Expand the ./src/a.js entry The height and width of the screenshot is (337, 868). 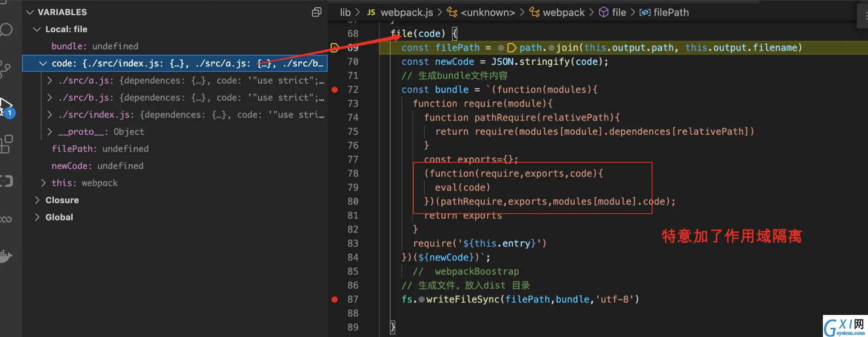point(49,80)
